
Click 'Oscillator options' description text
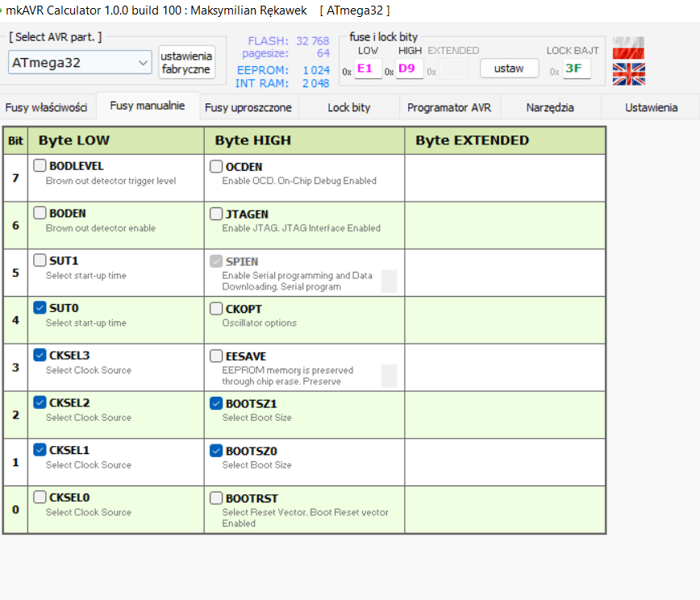point(260,323)
